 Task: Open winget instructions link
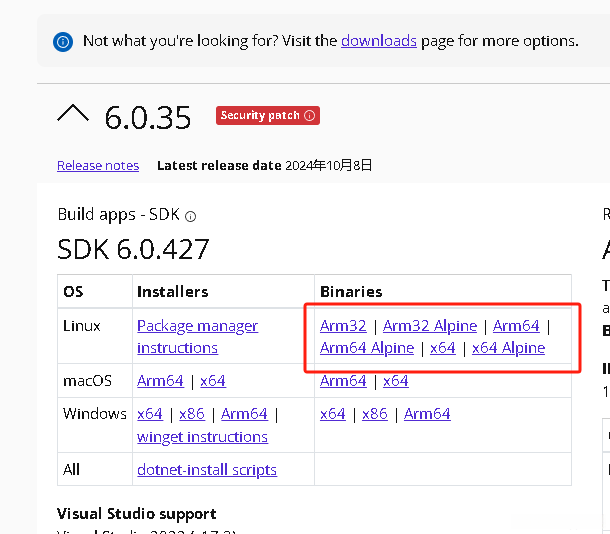click(202, 437)
